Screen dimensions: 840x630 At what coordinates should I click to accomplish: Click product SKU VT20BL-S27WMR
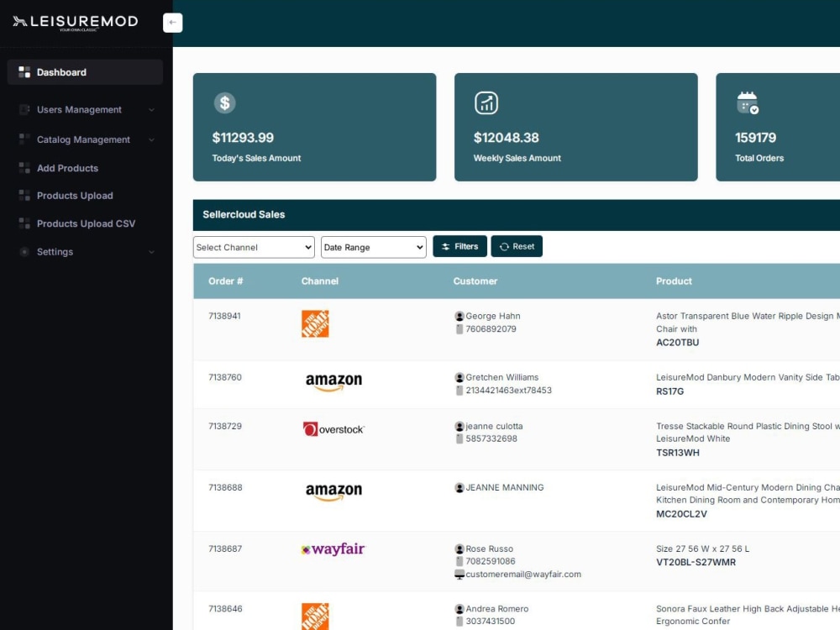696,563
